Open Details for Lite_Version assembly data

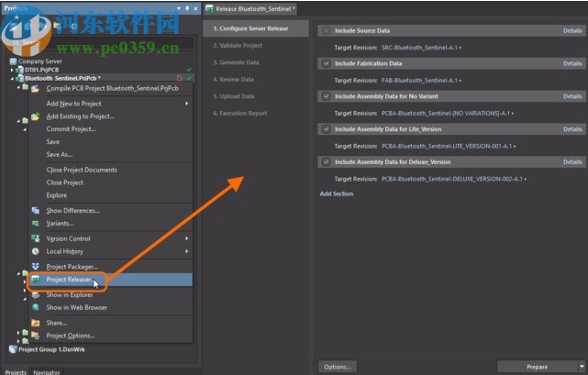click(x=572, y=129)
